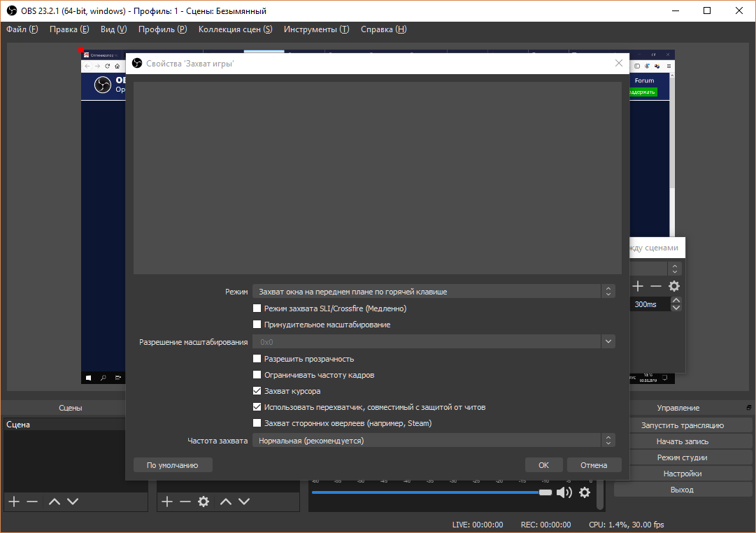The image size is (756, 533).
Task: Open 'Разрешение масштабирования' dropdown arrow
Action: [608, 341]
